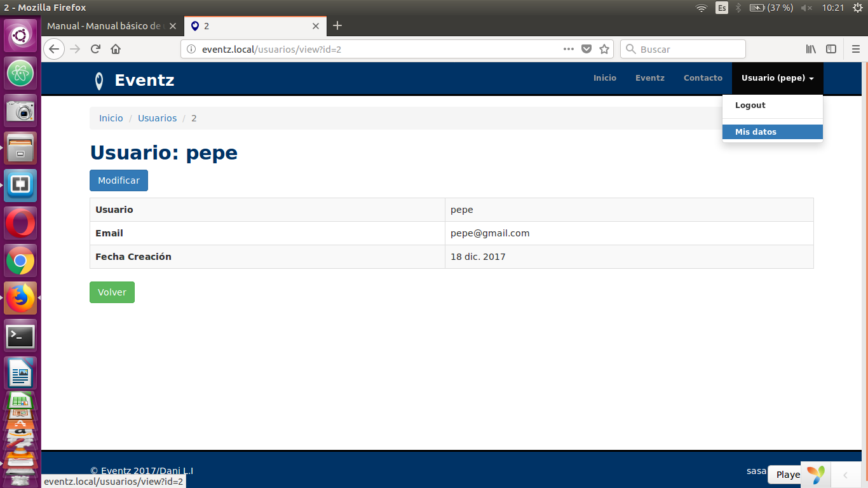Open a new browser tab
Viewport: 868px width, 488px height.
(337, 25)
